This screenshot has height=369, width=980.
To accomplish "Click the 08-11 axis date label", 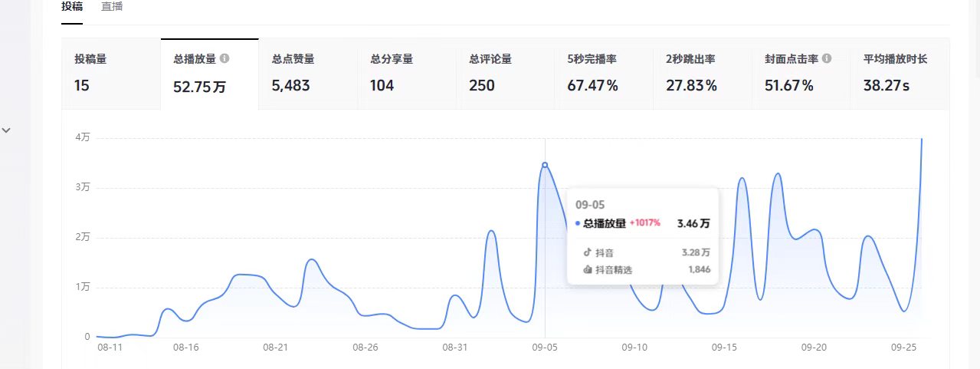I will point(110,348).
